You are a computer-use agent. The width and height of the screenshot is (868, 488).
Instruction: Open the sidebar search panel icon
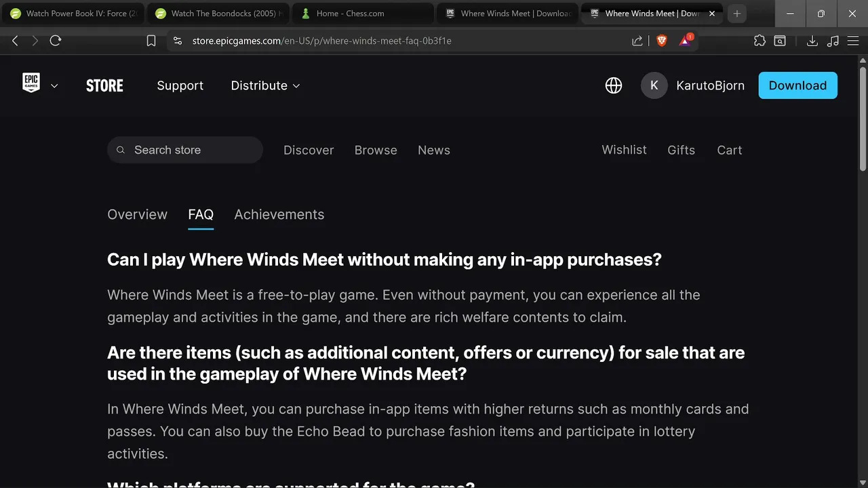[780, 41]
